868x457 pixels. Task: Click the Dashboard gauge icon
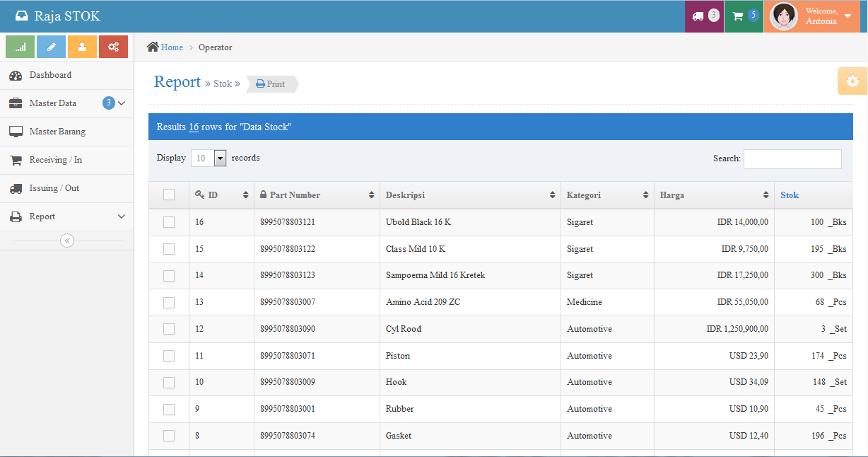pyautogui.click(x=16, y=75)
